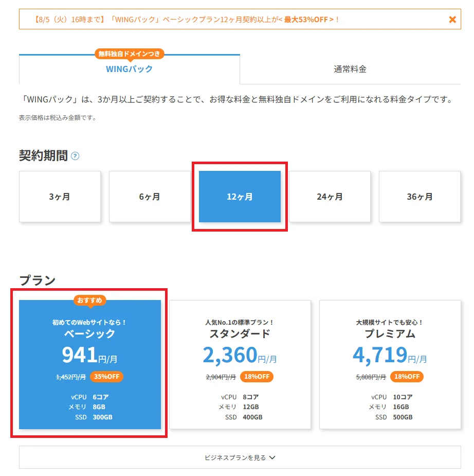The height and width of the screenshot is (476, 474).
Task: Select the 6ヶ月 contract period
Action: coord(150,197)
